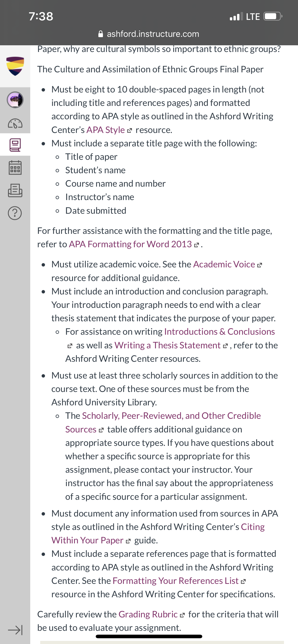Viewport: 298px width, 644px height.
Task: Open the Dashboard speedometer icon
Action: (15, 123)
